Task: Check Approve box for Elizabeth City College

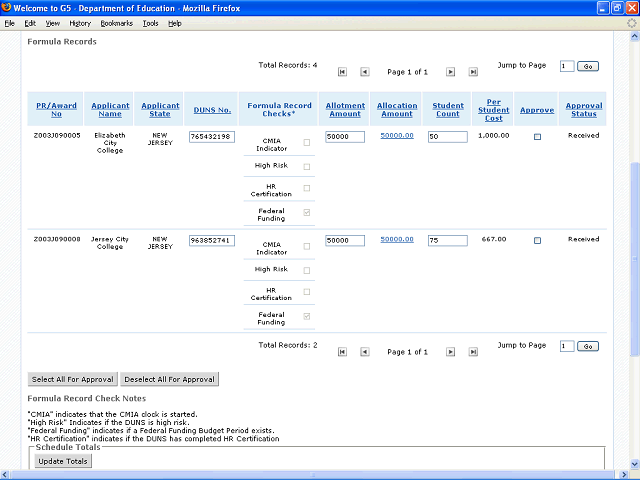Action: coord(537,137)
